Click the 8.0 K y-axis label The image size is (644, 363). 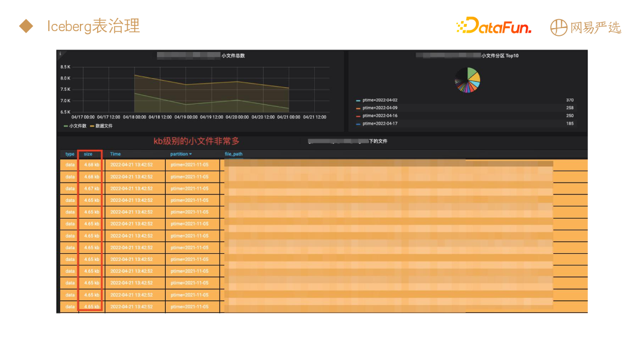[66, 78]
